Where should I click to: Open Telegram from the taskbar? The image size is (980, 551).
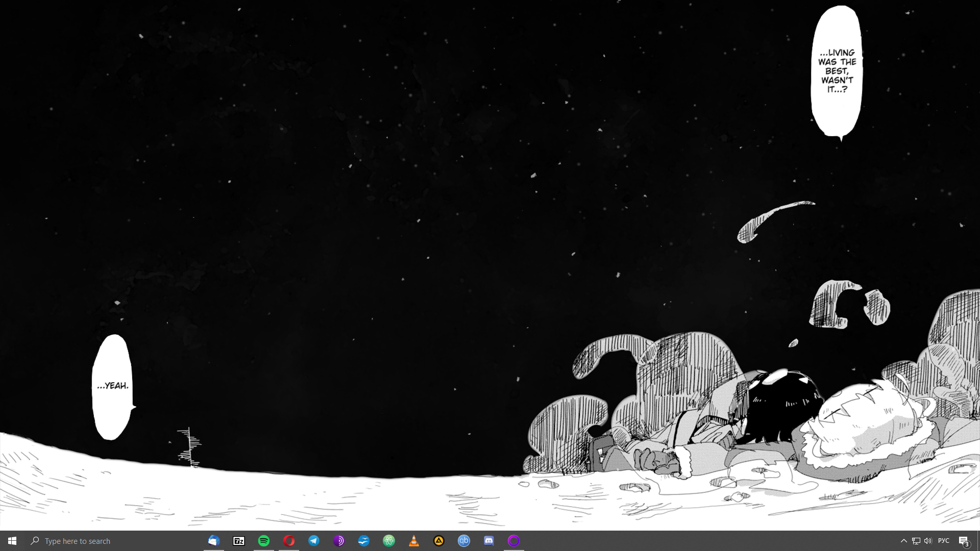[314, 541]
